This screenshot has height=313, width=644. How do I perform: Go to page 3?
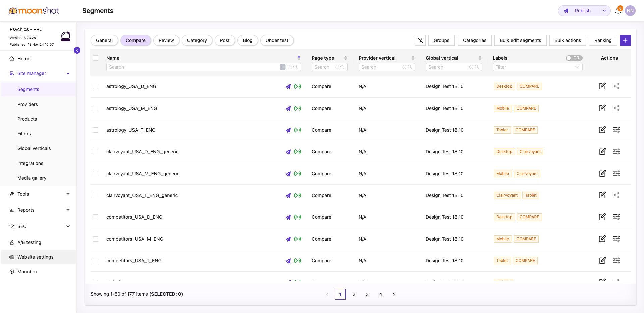(x=367, y=294)
